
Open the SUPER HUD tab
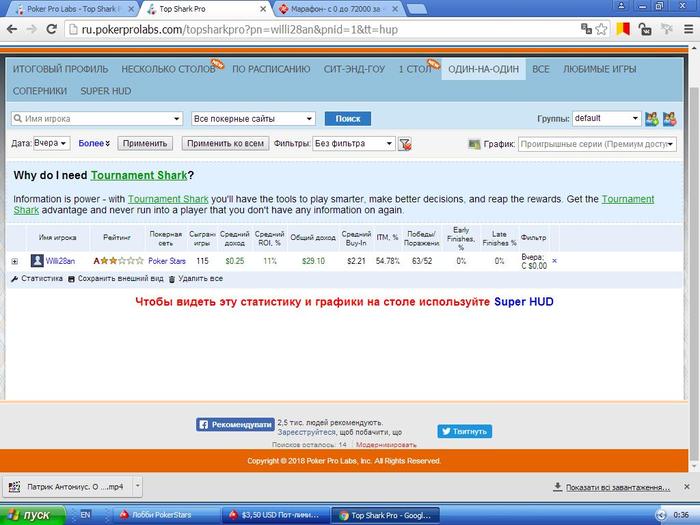point(106,91)
